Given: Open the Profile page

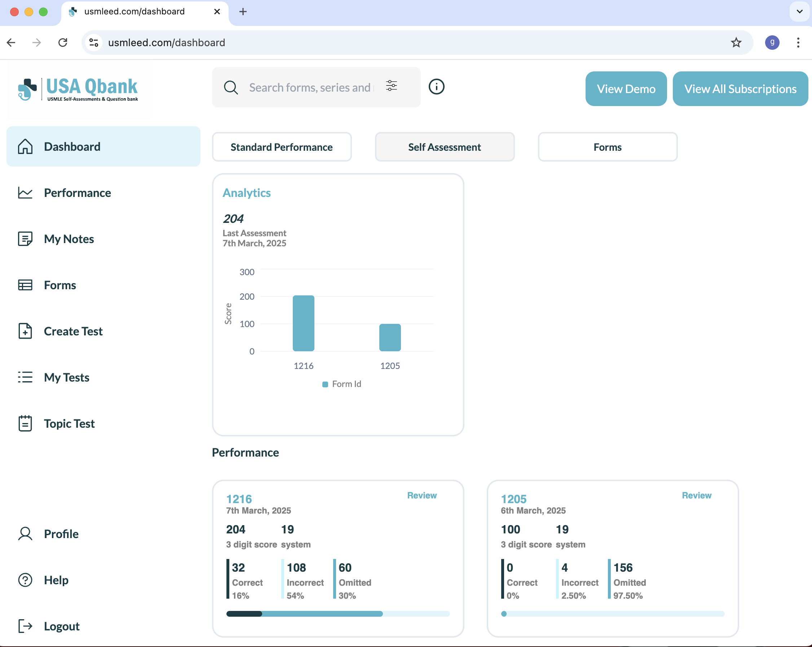Looking at the screenshot, I should tap(48, 534).
